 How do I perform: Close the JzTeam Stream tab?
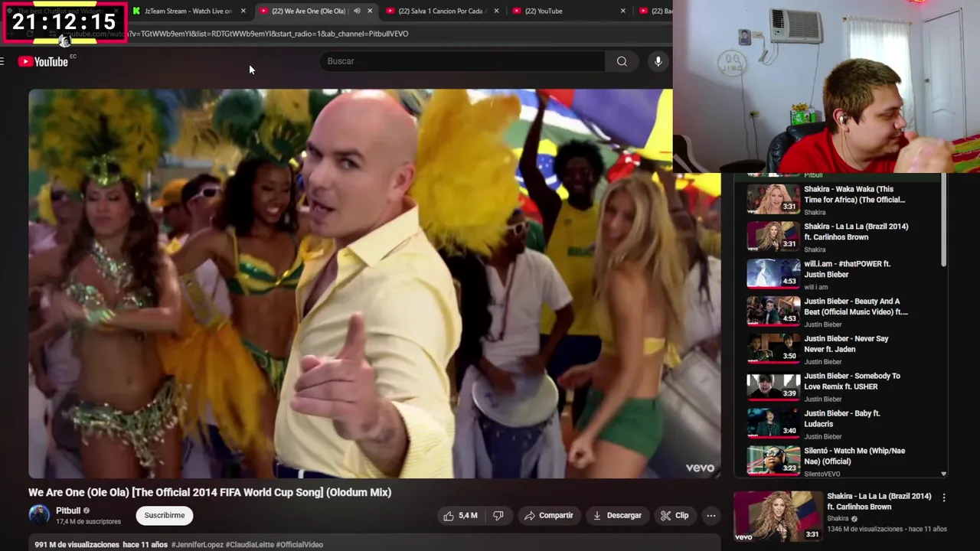click(x=243, y=11)
